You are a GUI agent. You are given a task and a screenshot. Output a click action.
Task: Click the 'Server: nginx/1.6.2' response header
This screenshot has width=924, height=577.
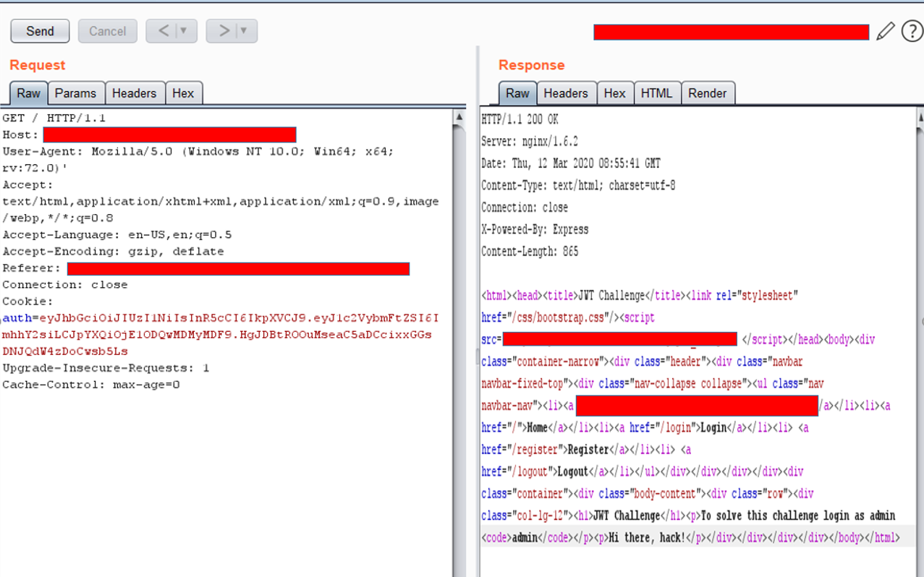pos(530,142)
